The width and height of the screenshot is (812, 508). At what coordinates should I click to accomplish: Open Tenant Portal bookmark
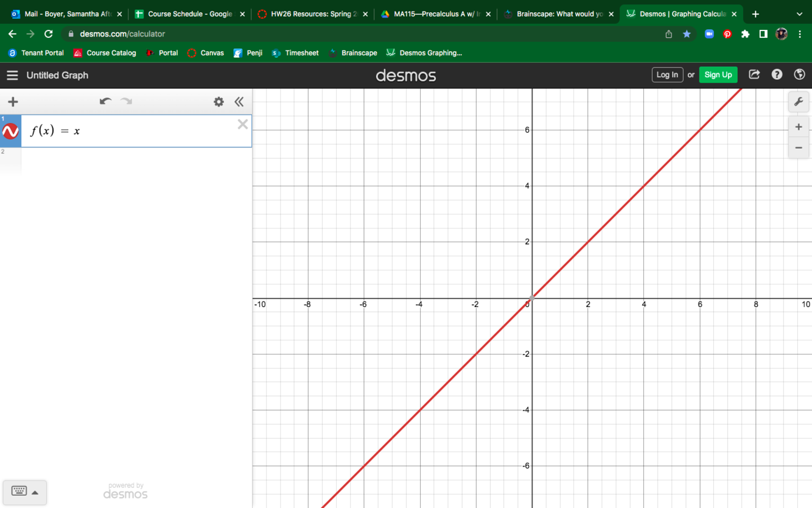[36, 53]
